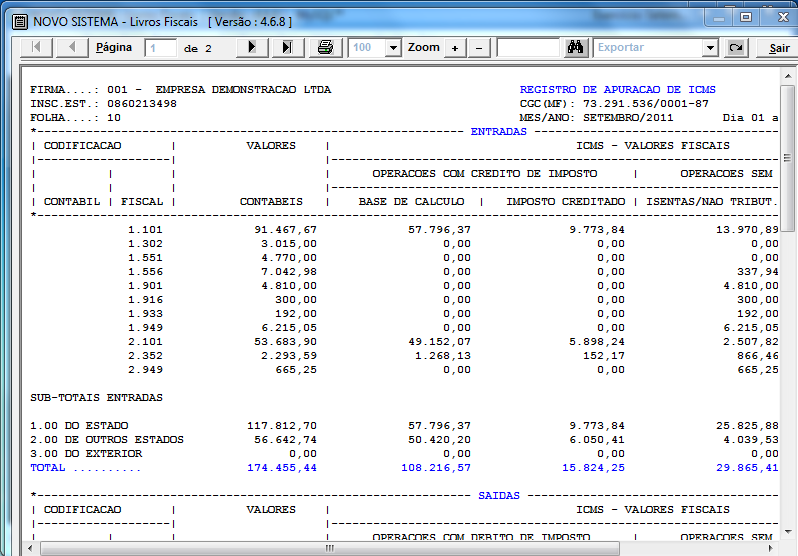Click the 3.00 DO EXTERIOR row label

pyautogui.click(x=86, y=454)
